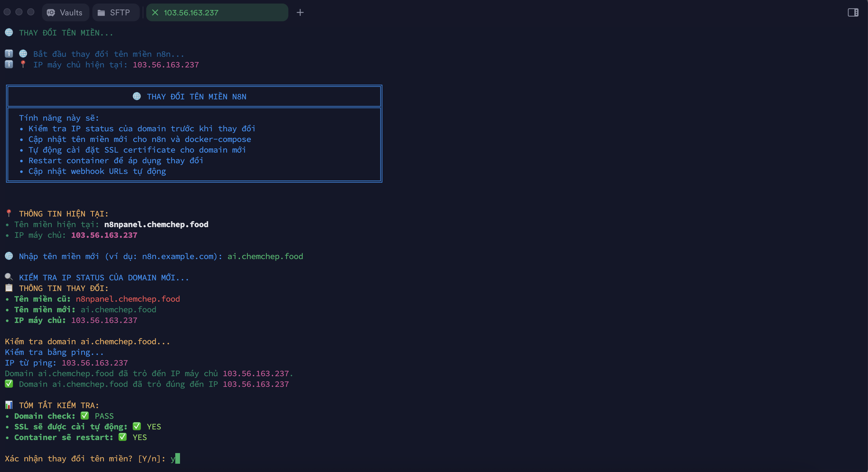The height and width of the screenshot is (472, 868).
Task: Click 'IP từ ping: 103.56.163.237' line
Action: (x=66, y=363)
